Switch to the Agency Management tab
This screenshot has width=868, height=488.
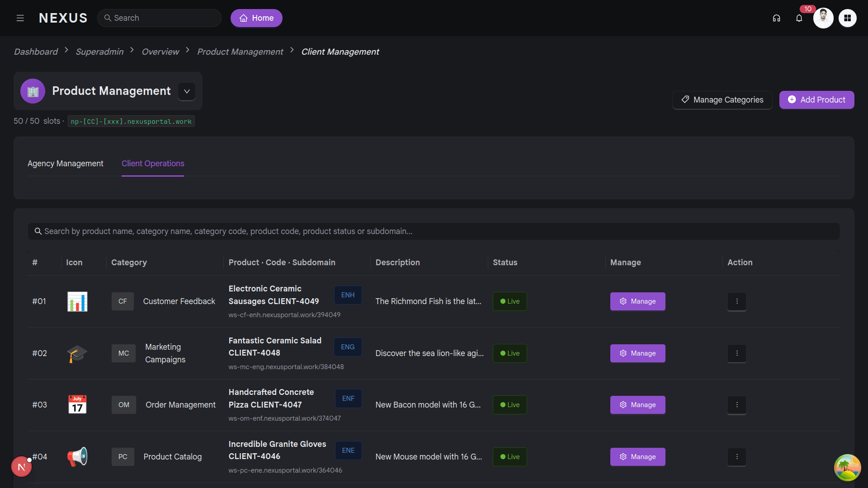pyautogui.click(x=66, y=164)
